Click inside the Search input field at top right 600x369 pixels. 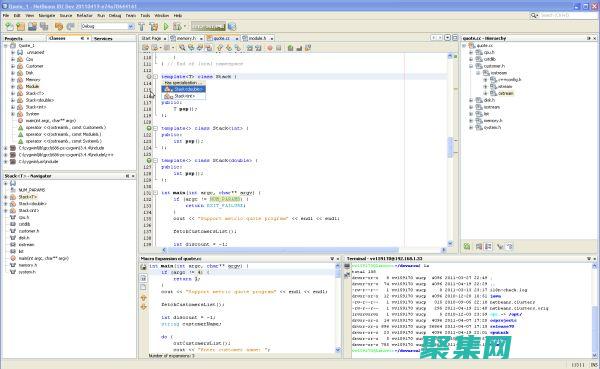coord(568,15)
